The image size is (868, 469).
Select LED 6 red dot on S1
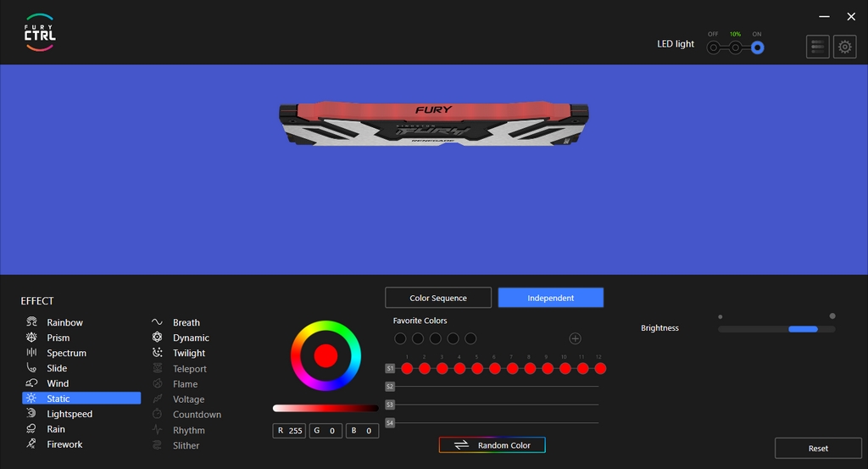point(495,368)
